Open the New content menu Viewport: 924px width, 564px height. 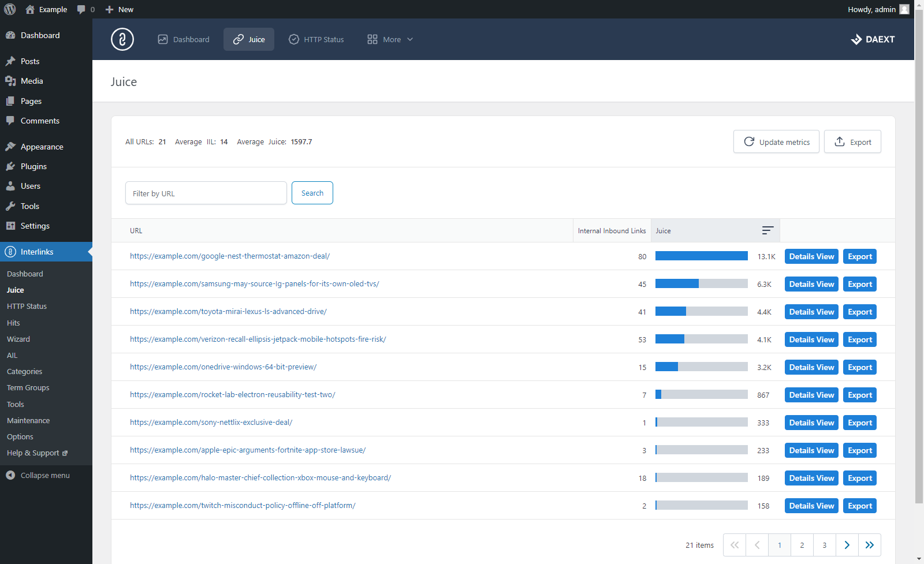click(x=120, y=9)
